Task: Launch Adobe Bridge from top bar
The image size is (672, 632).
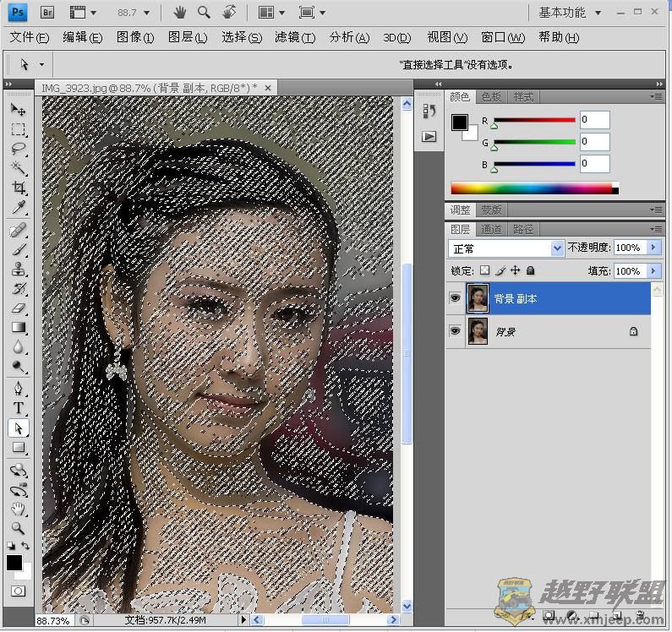Action: (x=48, y=13)
